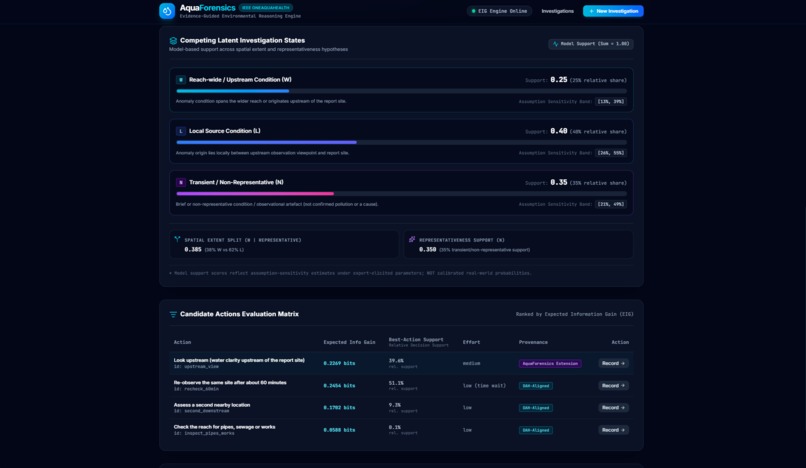Click the AquaForensics Extension provenance tag
Viewport: 806px width, 468px height.
(x=550, y=364)
